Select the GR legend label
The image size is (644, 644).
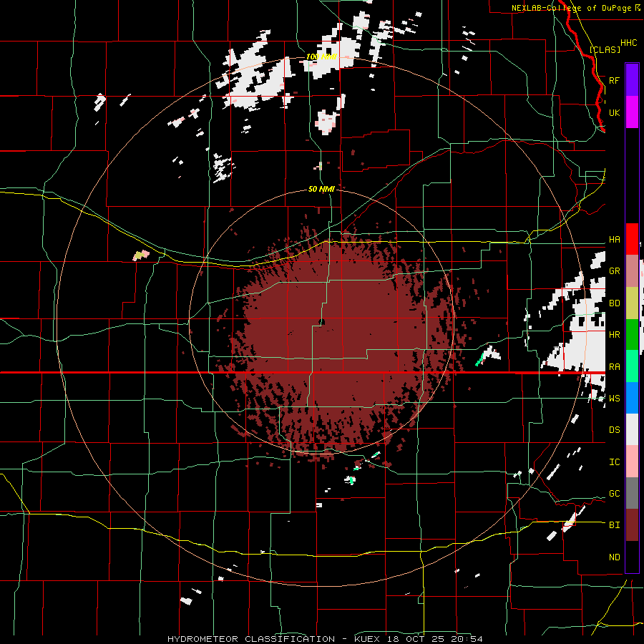614,271
